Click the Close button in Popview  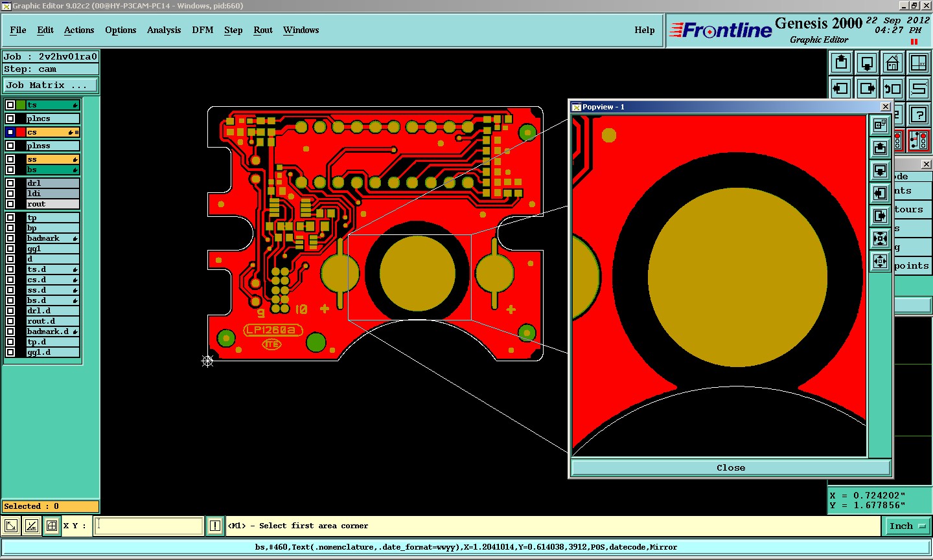[x=731, y=467]
